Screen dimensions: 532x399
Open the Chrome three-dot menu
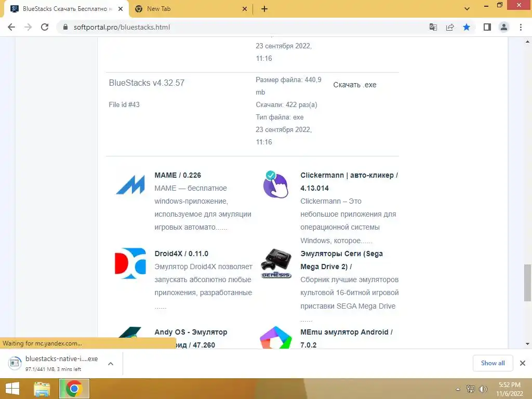[x=521, y=27]
